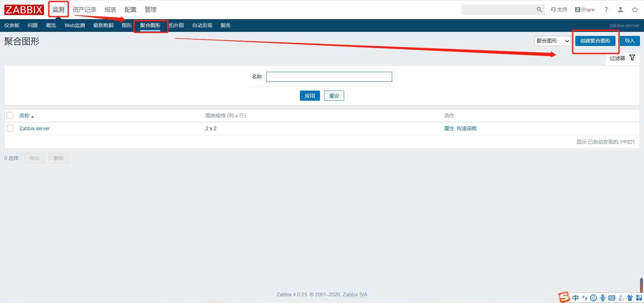This screenshot has width=644, height=303.
Task: Click the 导入 button
Action: point(630,41)
